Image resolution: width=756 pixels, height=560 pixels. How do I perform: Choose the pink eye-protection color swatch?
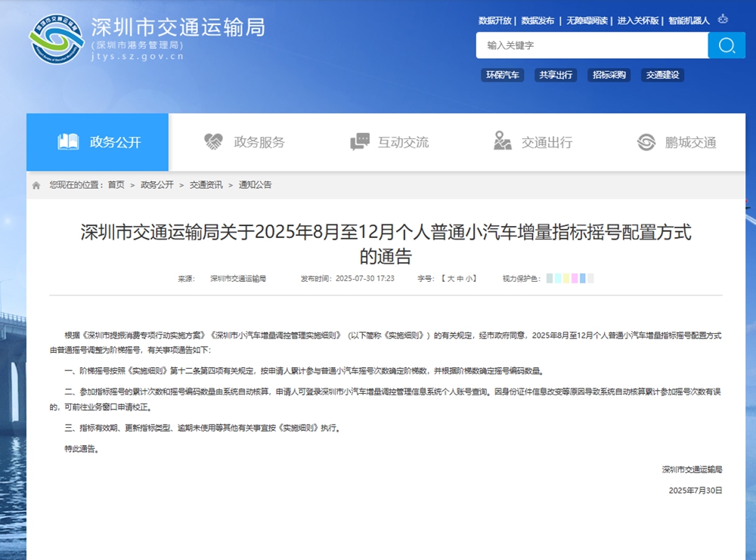coord(575,279)
